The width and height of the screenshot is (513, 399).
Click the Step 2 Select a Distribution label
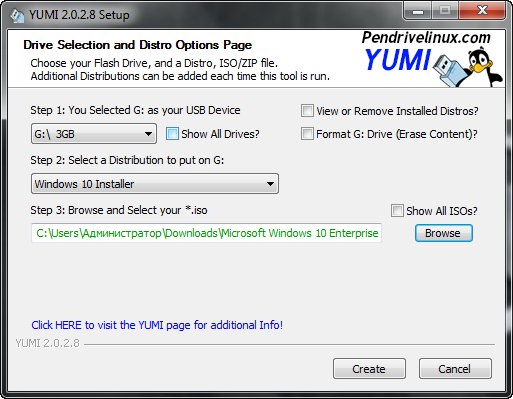(127, 160)
